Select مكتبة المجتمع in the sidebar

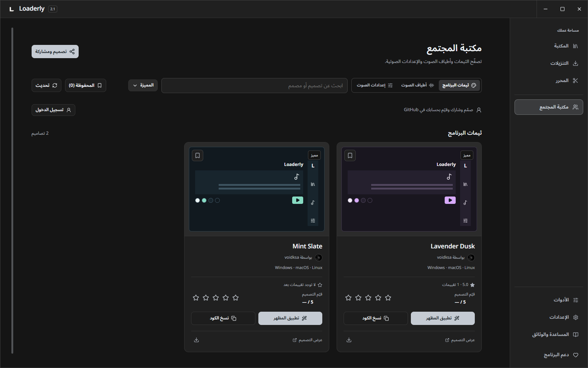point(549,107)
